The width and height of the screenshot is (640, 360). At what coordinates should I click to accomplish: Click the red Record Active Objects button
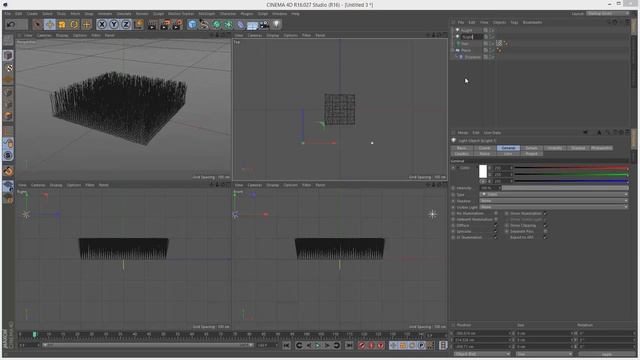362,345
